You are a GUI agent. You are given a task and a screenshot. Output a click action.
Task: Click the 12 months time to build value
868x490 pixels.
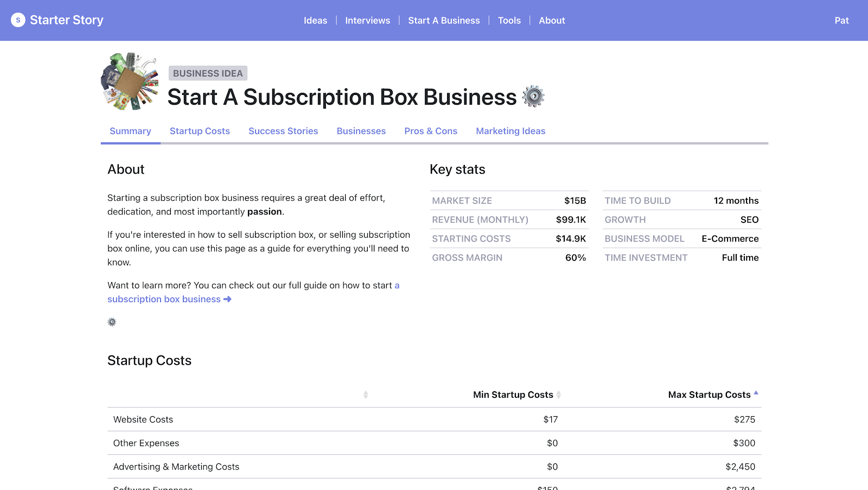tap(736, 200)
